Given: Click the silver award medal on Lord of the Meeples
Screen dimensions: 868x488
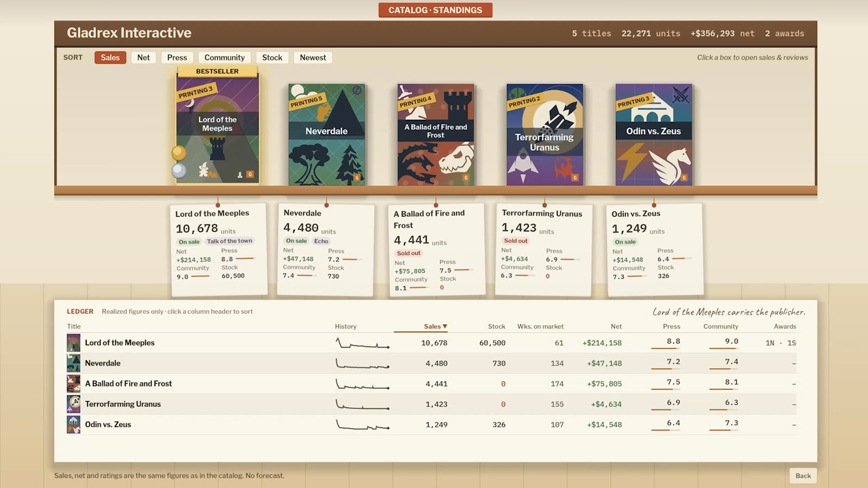Looking at the screenshot, I should (179, 171).
